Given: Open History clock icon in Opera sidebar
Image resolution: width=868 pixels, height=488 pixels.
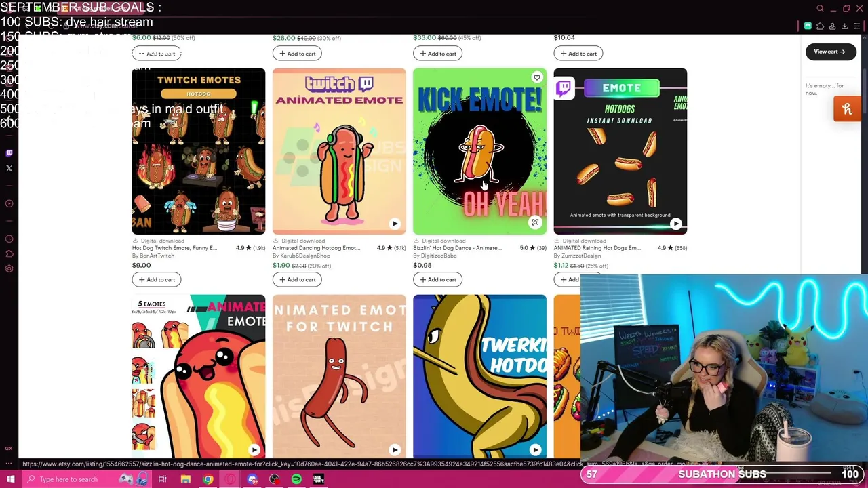Looking at the screenshot, I should click(9, 239).
